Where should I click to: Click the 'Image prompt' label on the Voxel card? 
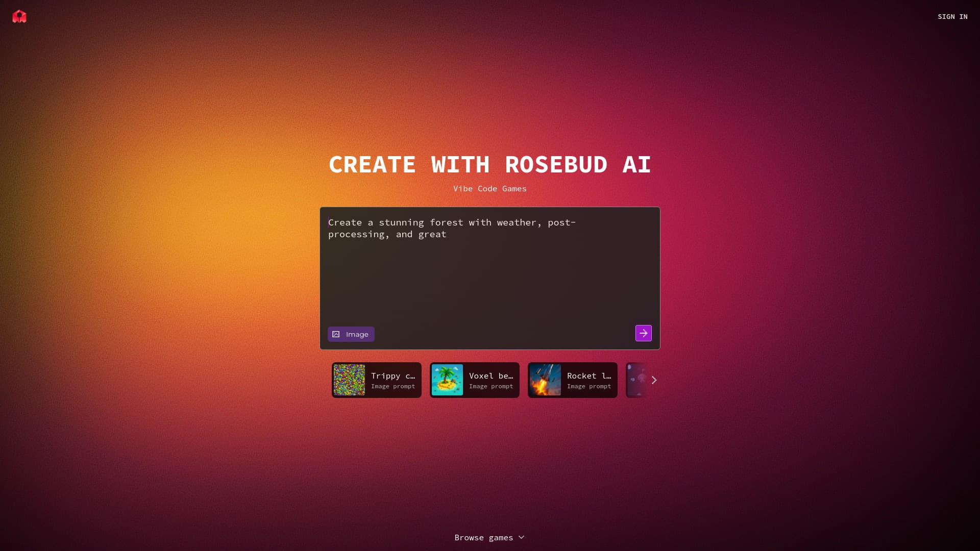(491, 386)
